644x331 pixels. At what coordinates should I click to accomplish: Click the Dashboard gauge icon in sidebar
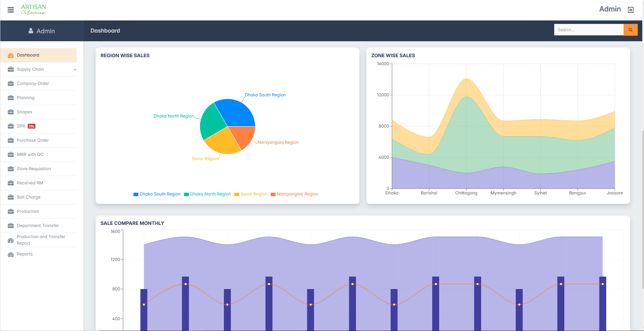11,55
